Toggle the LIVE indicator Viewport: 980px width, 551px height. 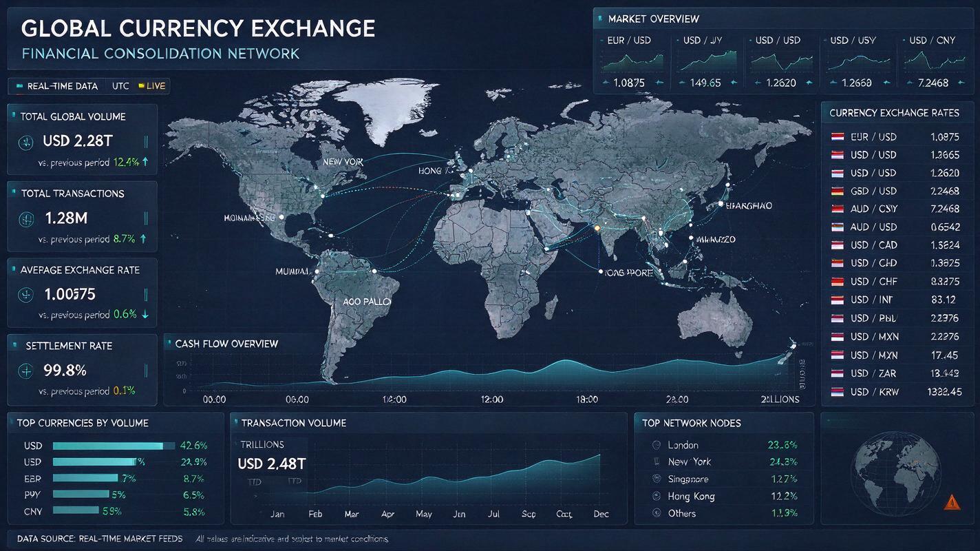coord(152,86)
